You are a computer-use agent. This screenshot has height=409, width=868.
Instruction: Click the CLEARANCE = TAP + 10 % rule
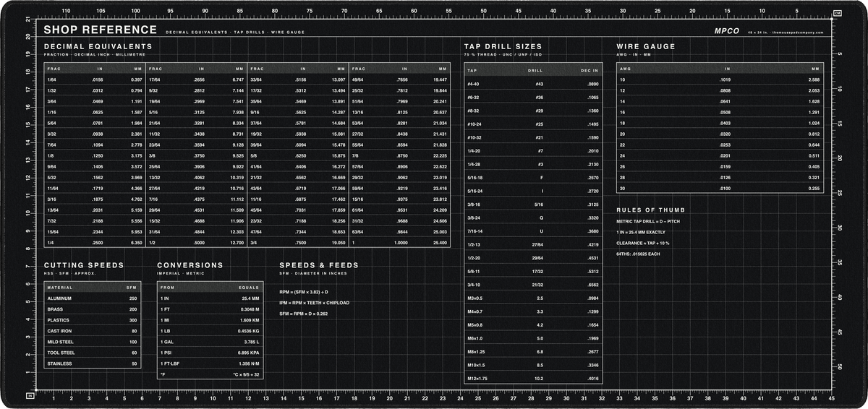pos(643,243)
